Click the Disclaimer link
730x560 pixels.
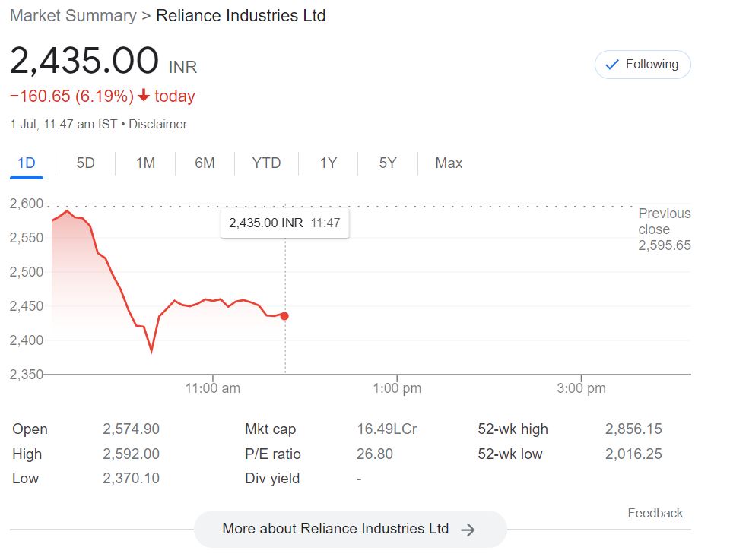pos(158,124)
